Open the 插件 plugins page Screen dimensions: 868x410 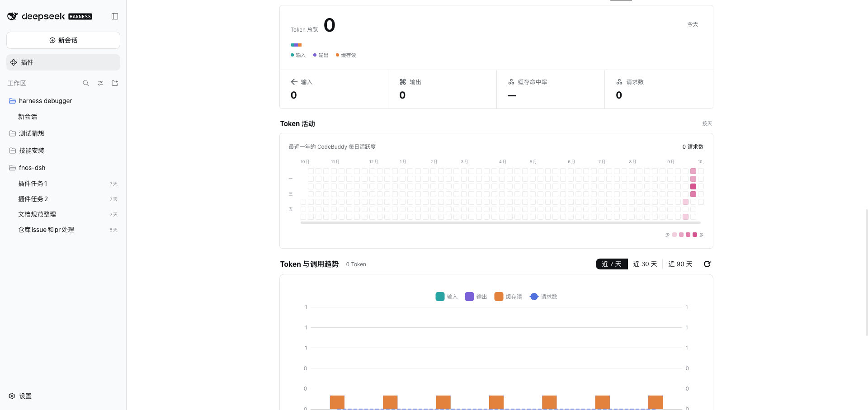click(x=63, y=62)
